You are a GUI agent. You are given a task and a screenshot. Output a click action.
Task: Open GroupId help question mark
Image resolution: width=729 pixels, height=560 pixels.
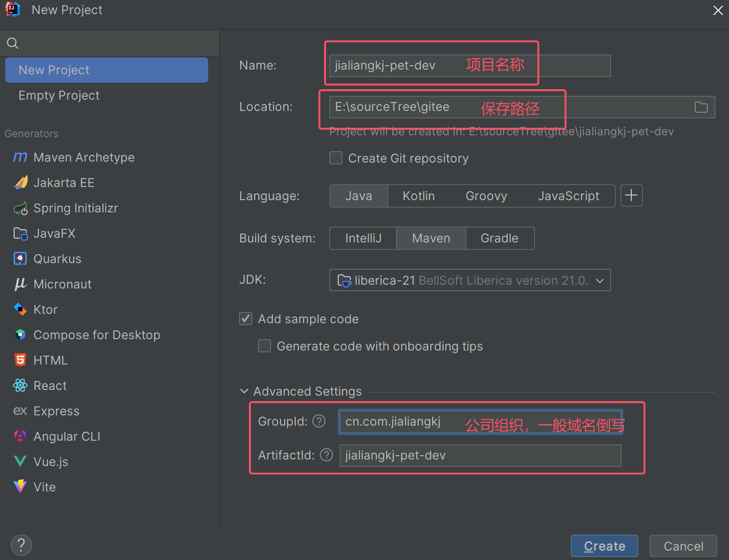click(319, 421)
